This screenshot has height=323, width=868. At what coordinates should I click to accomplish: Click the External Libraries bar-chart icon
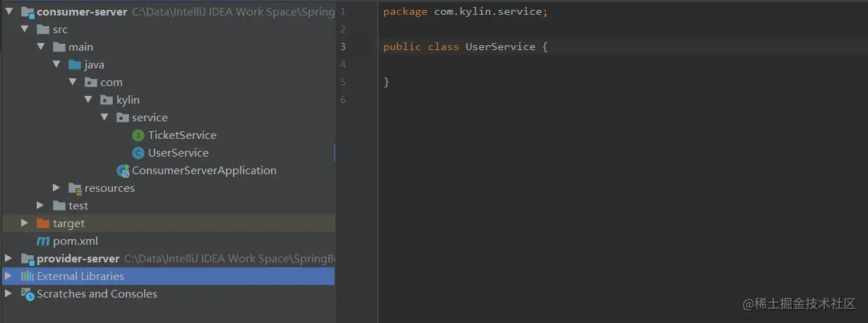click(x=28, y=276)
